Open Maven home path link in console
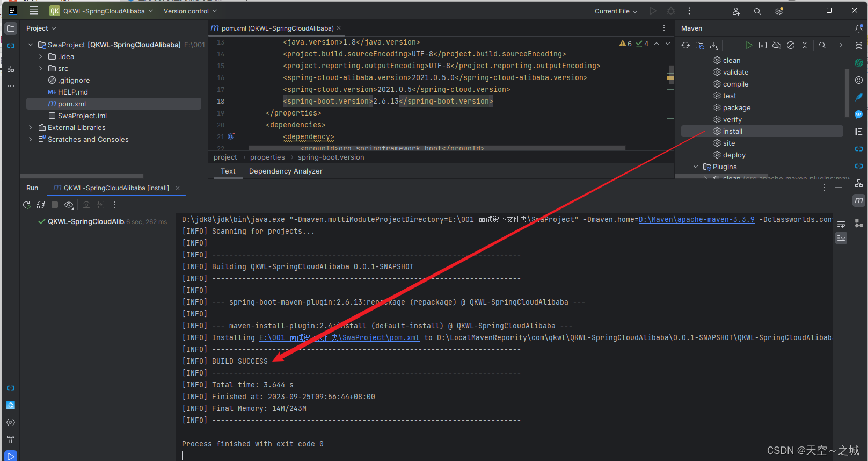 pyautogui.click(x=696, y=219)
